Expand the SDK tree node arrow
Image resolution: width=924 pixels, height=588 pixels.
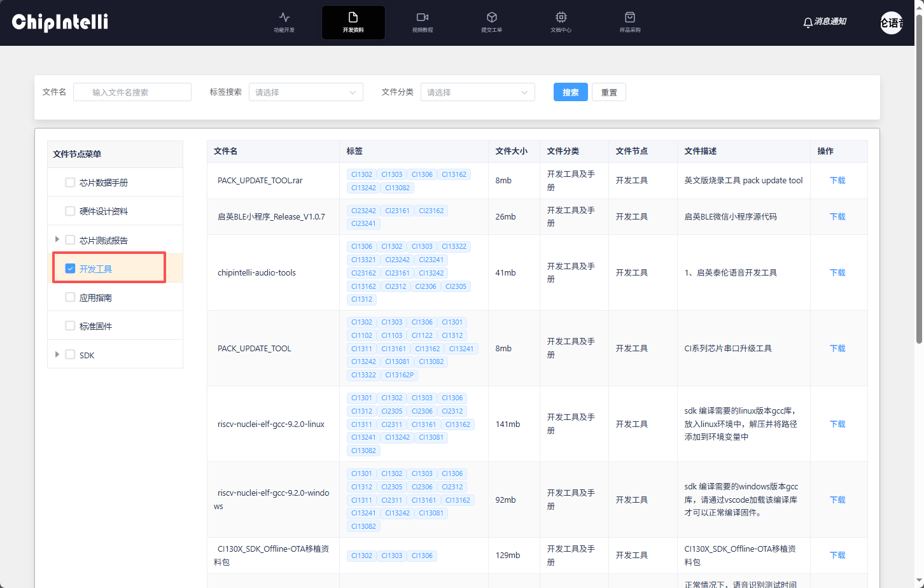click(x=57, y=354)
